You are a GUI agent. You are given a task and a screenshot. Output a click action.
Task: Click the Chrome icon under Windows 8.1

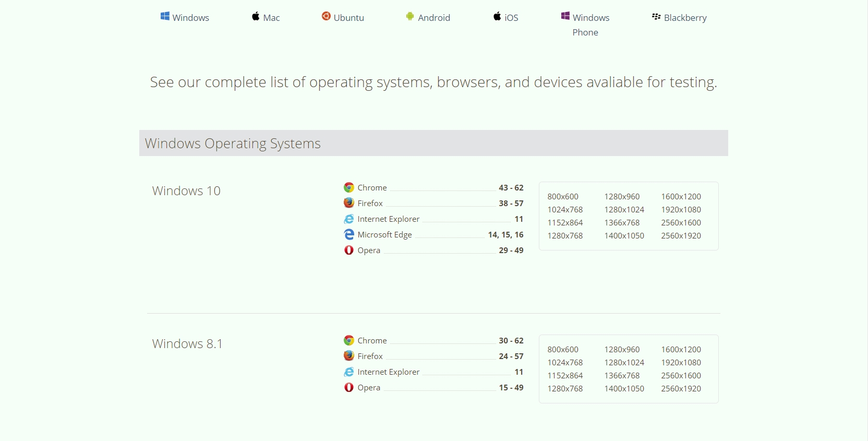(349, 340)
